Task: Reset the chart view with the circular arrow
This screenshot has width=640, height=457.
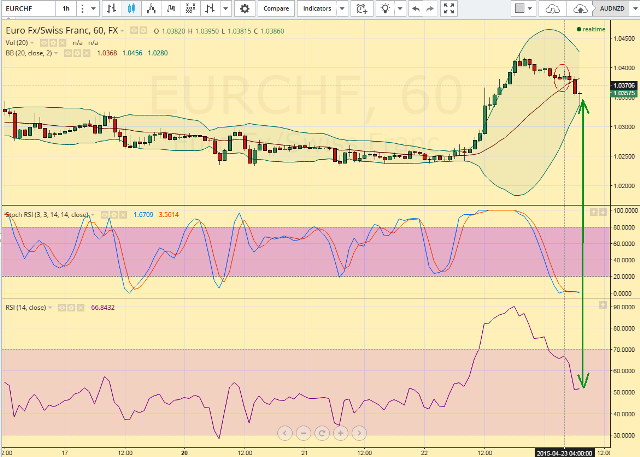Action: (x=322, y=433)
